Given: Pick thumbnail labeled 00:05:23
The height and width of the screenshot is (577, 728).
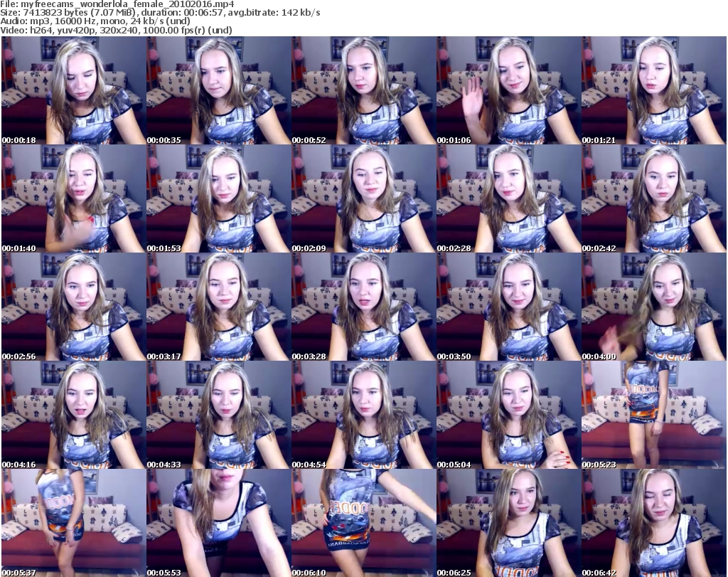Looking at the screenshot, I should click(653, 415).
